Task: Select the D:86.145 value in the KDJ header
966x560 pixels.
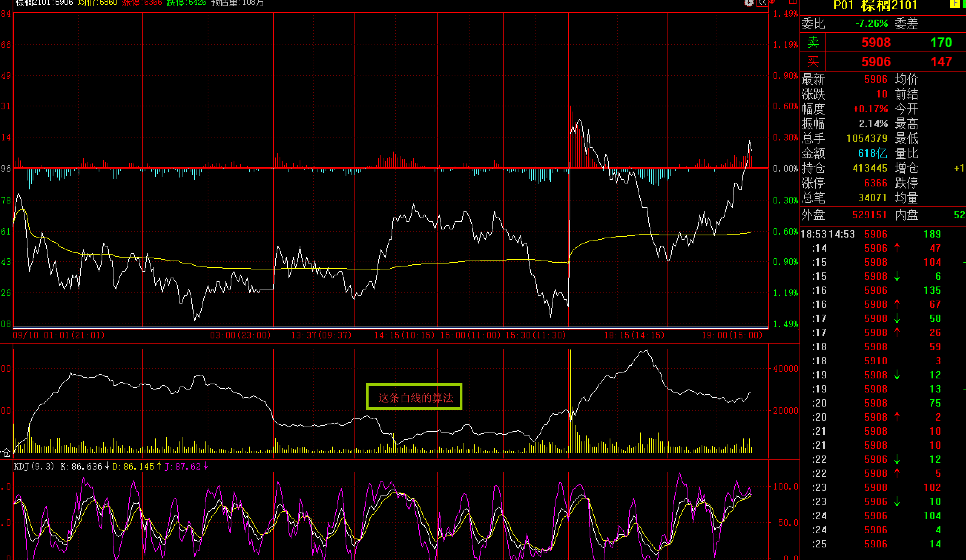Action: 133,466
